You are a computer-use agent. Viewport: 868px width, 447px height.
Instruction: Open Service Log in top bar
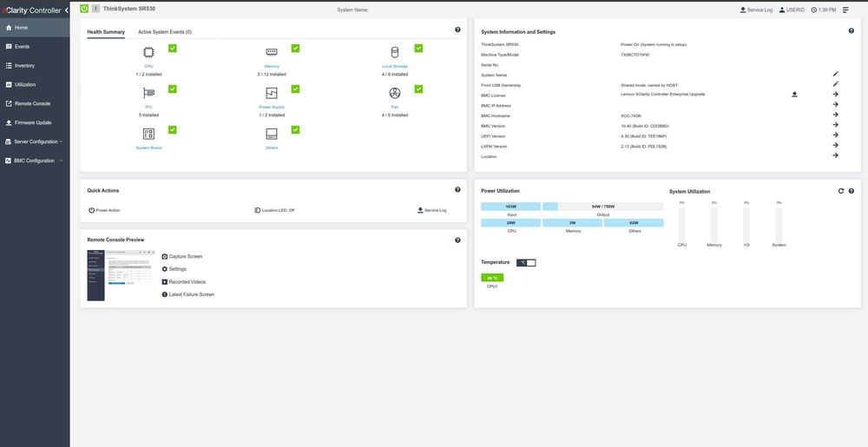coord(756,10)
